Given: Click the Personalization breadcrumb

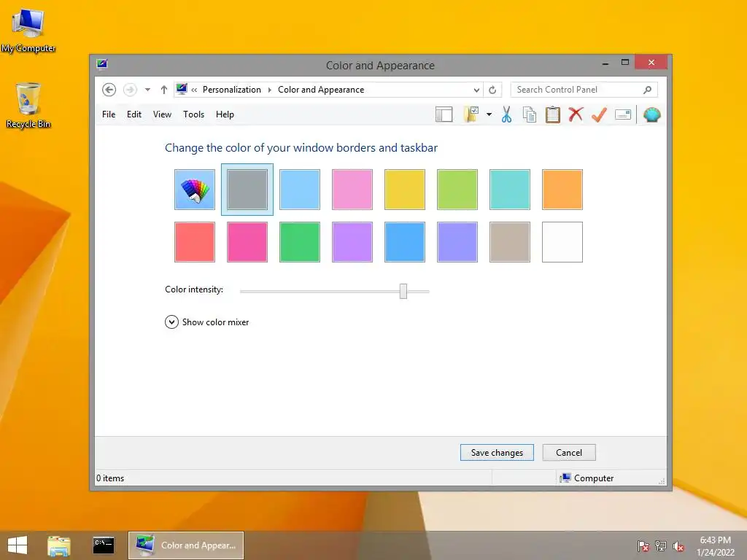Looking at the screenshot, I should (231, 90).
